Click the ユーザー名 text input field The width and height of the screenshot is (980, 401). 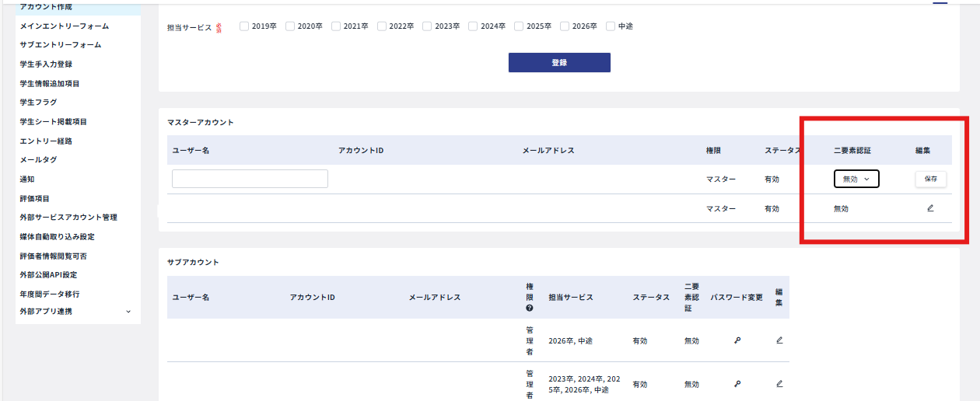click(x=250, y=179)
